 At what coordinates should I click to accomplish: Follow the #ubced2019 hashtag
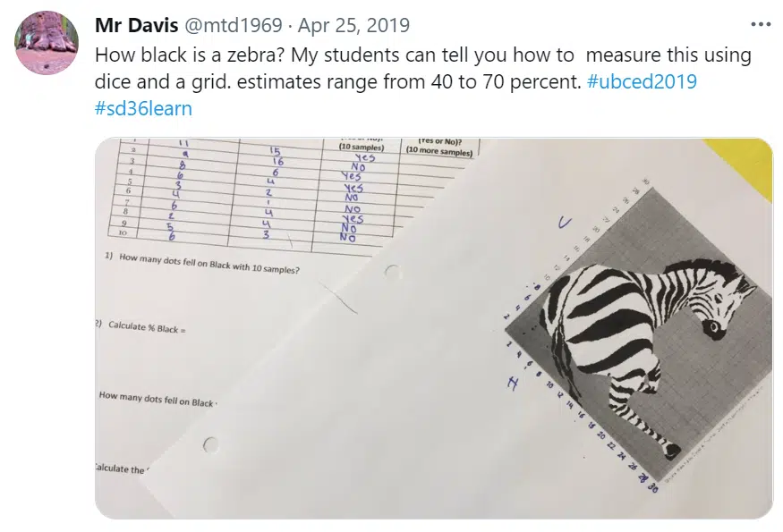pos(643,81)
